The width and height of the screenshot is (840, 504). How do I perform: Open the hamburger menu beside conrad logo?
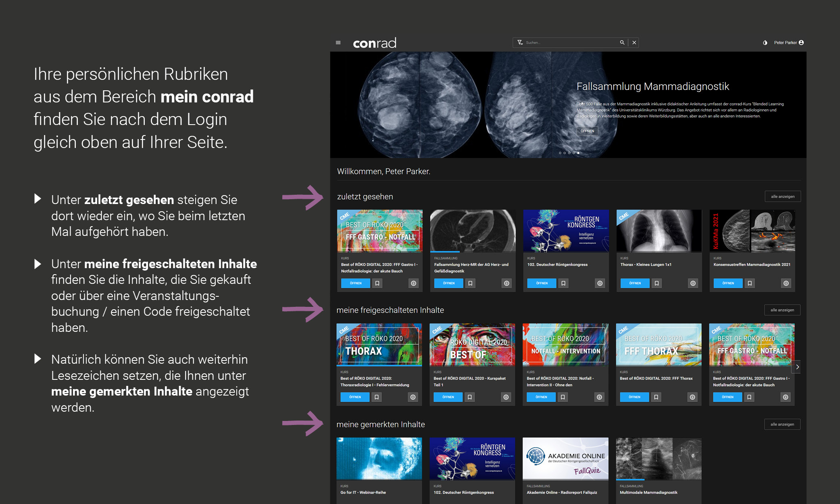(x=338, y=43)
